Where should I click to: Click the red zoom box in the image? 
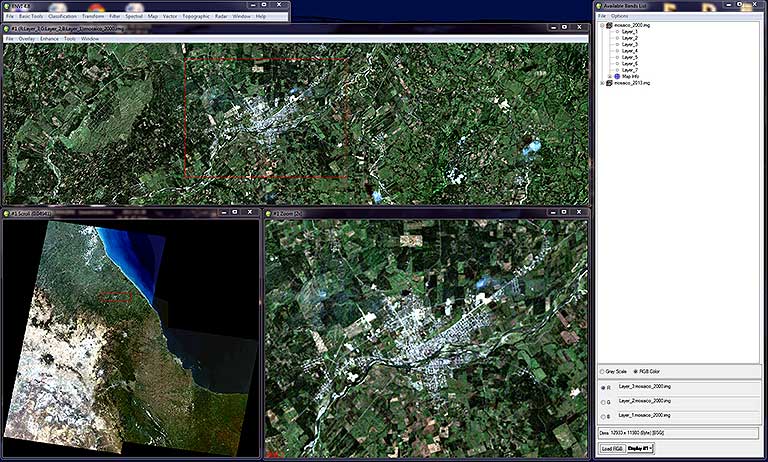tap(266, 118)
